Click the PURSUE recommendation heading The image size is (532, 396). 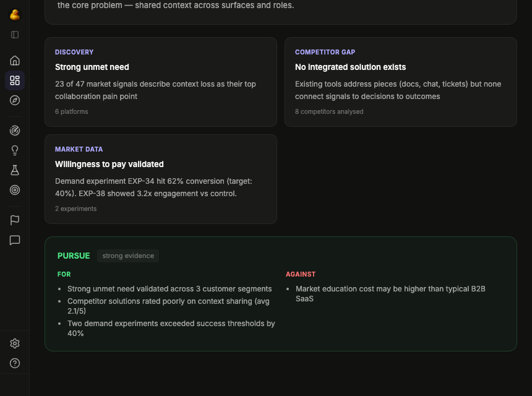pyautogui.click(x=74, y=256)
